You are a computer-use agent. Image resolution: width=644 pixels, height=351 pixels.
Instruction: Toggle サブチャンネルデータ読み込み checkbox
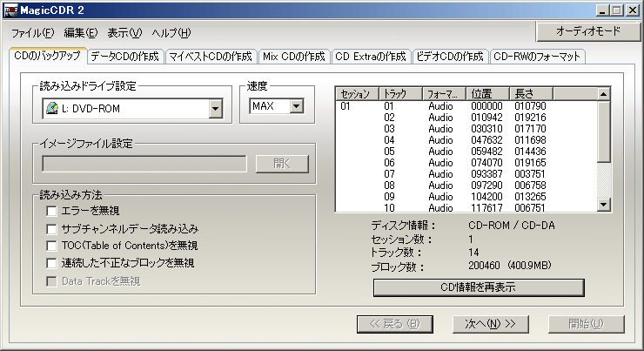tap(51, 229)
